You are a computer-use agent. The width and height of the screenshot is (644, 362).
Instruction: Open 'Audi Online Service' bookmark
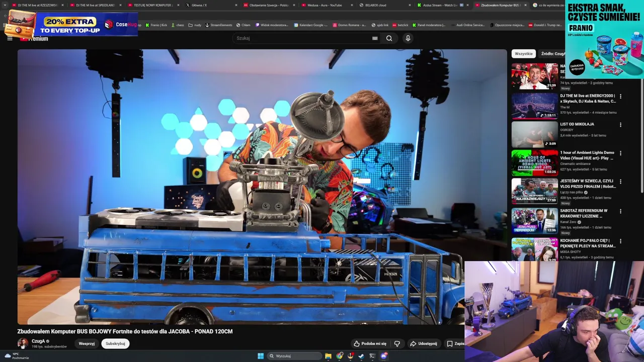click(x=468, y=25)
